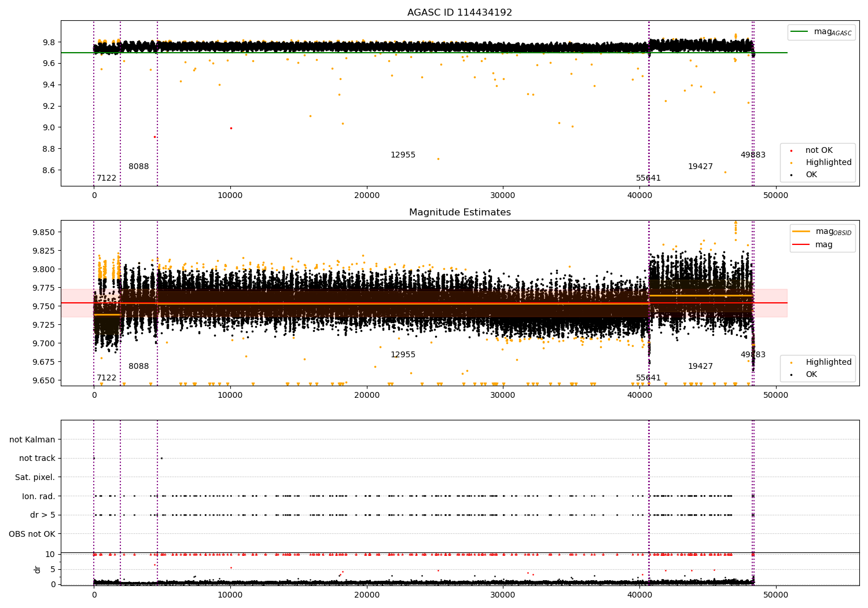The image size is (868, 608).
Task: Click y-axis tick 9.0 in the top plot
Action: [x=49, y=127]
